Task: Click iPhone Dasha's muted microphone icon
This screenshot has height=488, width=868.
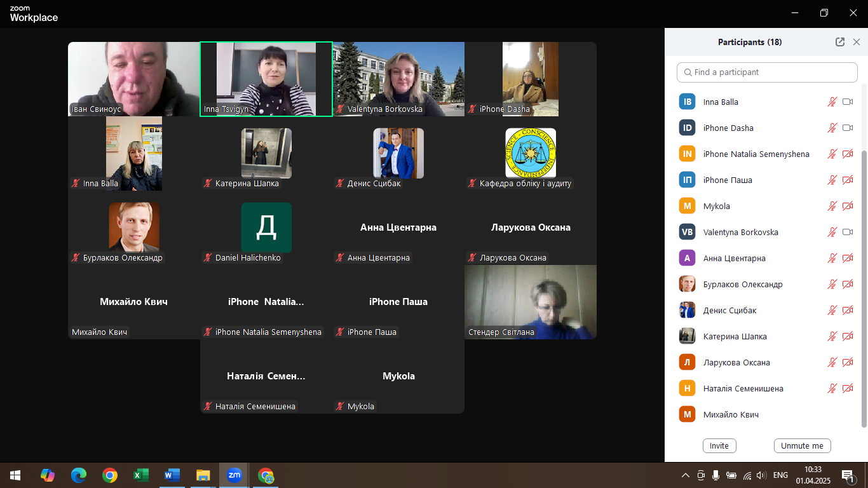Action: [x=832, y=128]
